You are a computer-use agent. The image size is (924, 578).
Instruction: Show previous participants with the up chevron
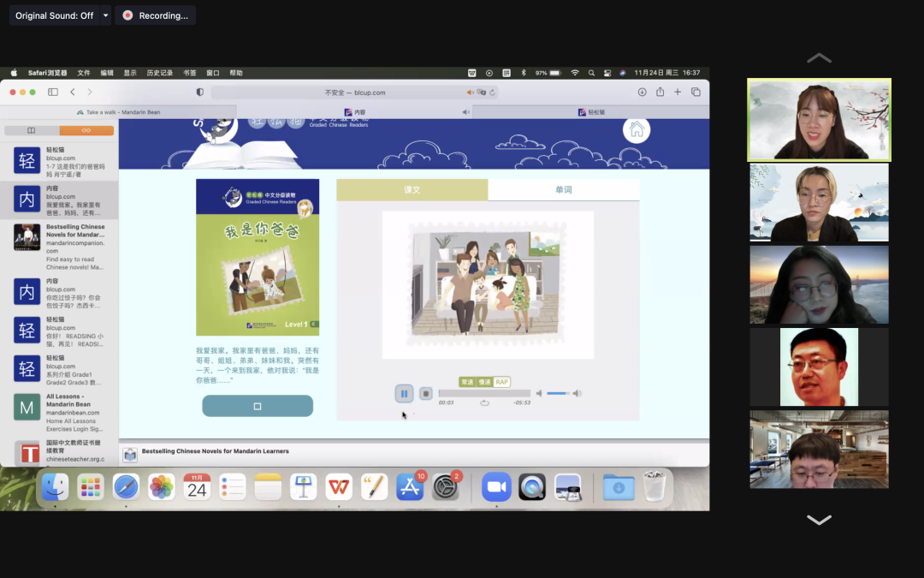pos(819,58)
